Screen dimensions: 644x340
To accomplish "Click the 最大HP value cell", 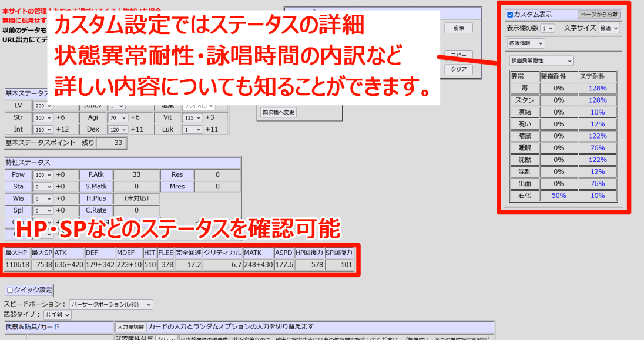I will pyautogui.click(x=16, y=265).
